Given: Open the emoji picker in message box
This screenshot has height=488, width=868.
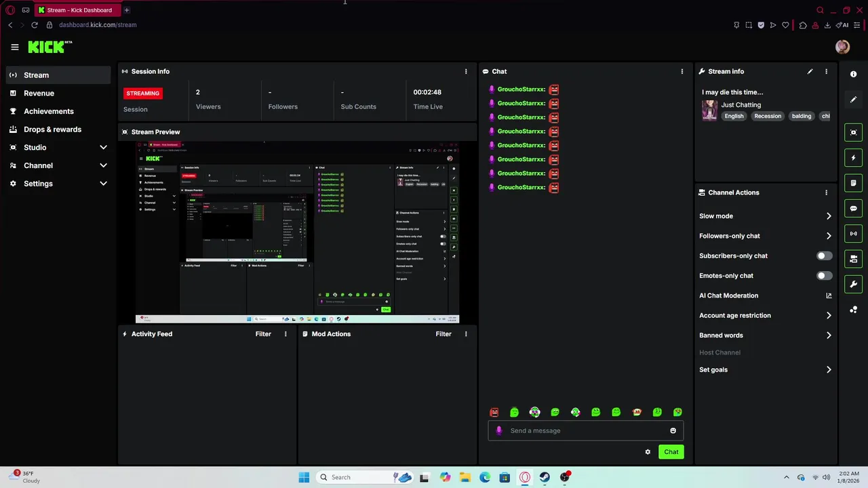Looking at the screenshot, I should [x=673, y=431].
